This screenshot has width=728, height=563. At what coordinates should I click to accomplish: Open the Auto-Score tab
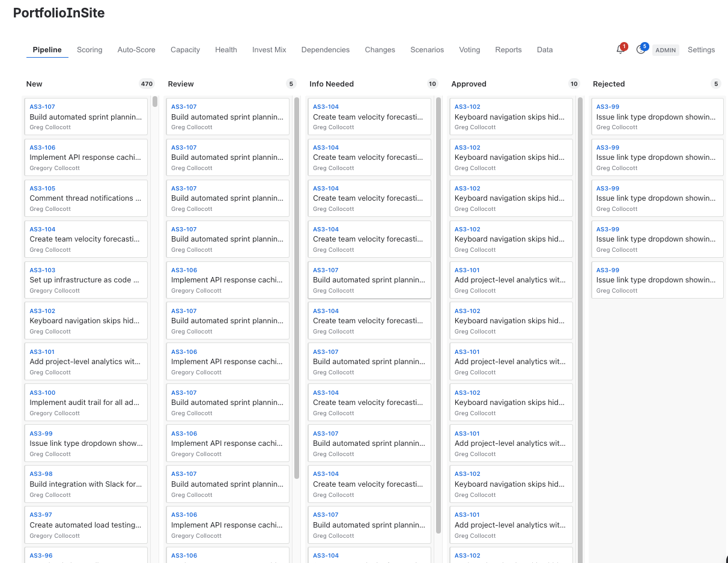[136, 50]
